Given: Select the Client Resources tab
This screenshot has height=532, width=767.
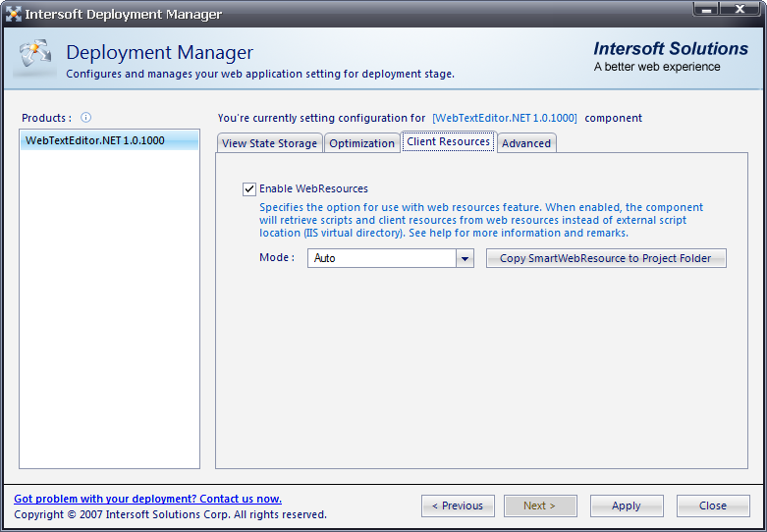Looking at the screenshot, I should pos(448,142).
